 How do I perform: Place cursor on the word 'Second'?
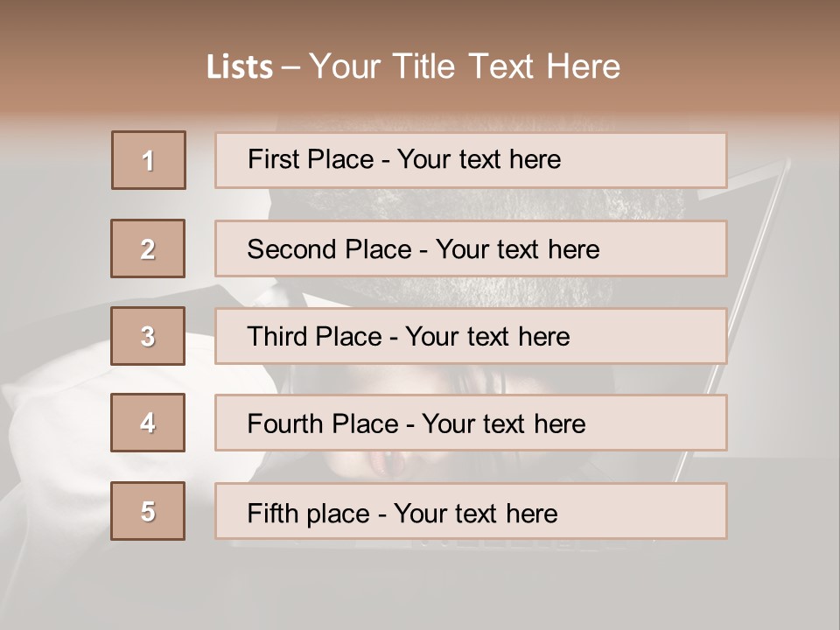tap(291, 249)
